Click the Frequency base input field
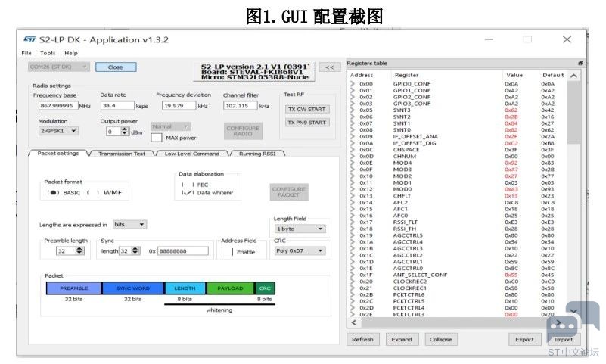 pyautogui.click(x=58, y=105)
